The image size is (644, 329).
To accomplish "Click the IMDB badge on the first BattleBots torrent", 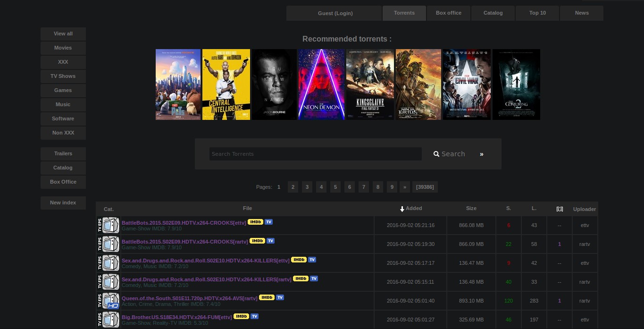I will click(x=255, y=222).
